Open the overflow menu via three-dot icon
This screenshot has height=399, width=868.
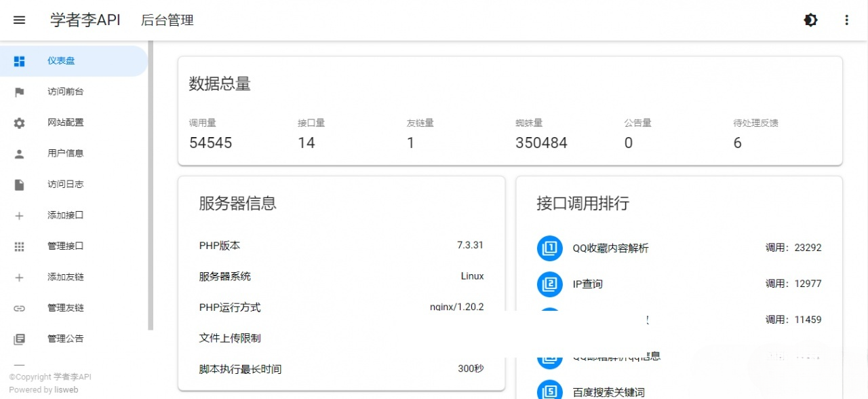tap(846, 20)
